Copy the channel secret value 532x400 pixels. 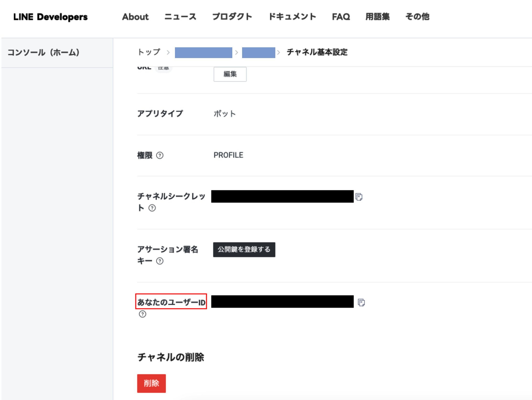click(x=359, y=197)
